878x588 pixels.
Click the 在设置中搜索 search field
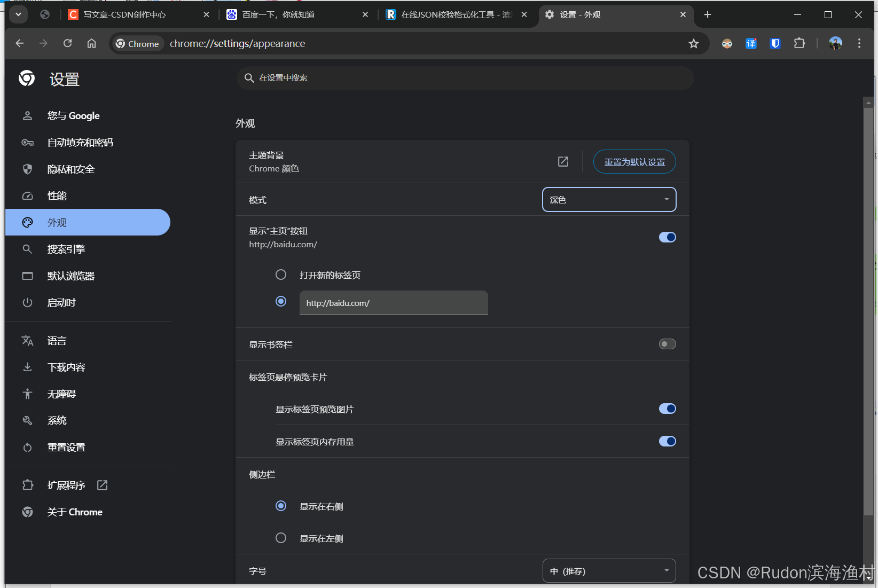pyautogui.click(x=464, y=78)
